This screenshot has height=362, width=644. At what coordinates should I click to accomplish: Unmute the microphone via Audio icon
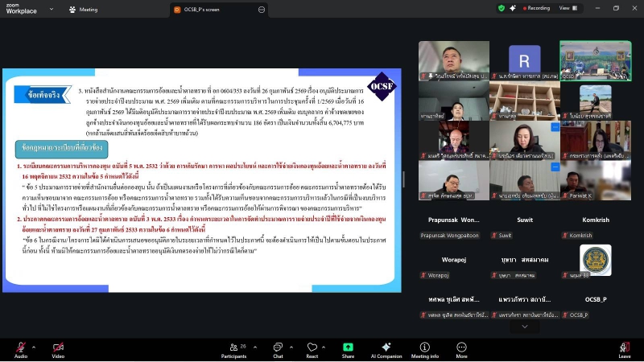20,347
